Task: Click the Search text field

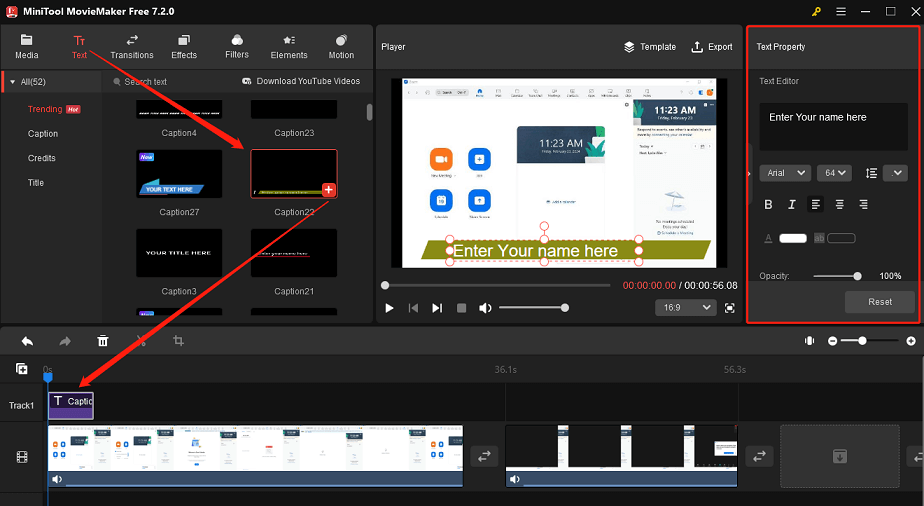Action: pyautogui.click(x=146, y=82)
